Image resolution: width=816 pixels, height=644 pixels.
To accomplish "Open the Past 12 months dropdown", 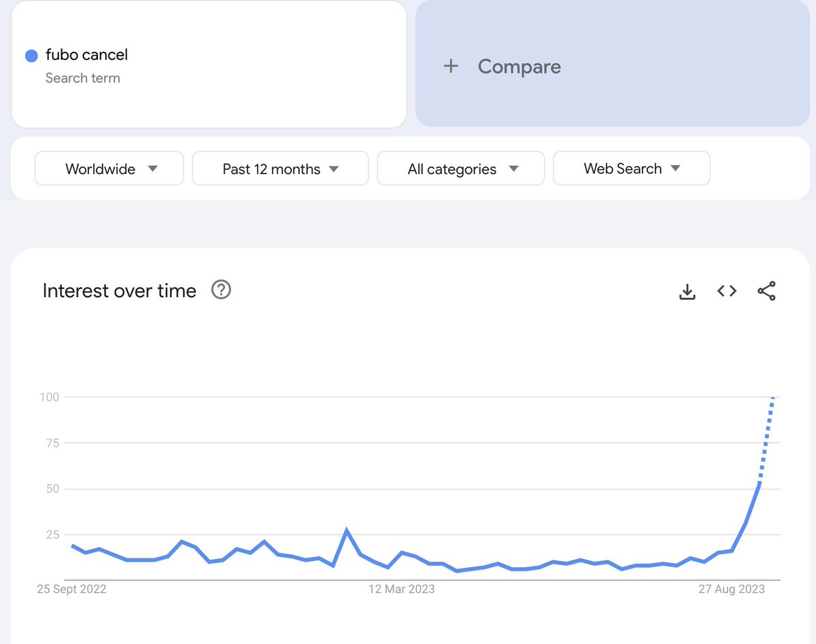I will pos(280,169).
